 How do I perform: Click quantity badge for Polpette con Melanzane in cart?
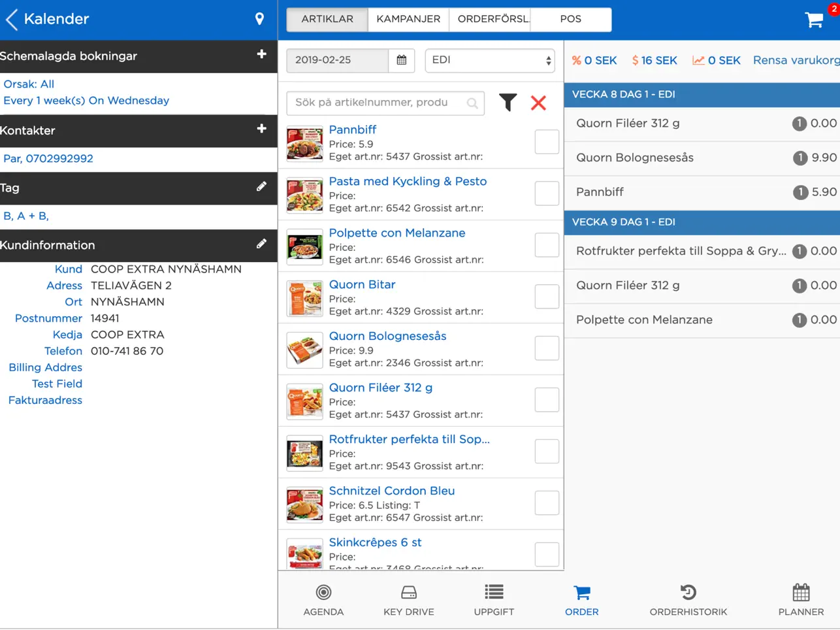(800, 320)
